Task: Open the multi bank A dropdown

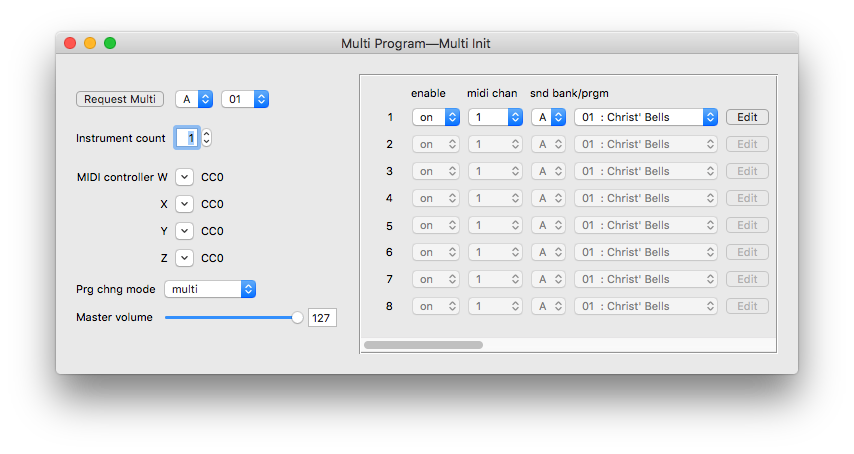Action: (194, 99)
